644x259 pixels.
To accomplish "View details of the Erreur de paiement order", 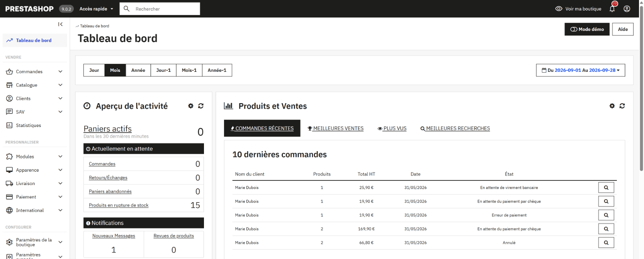I will pyautogui.click(x=606, y=215).
